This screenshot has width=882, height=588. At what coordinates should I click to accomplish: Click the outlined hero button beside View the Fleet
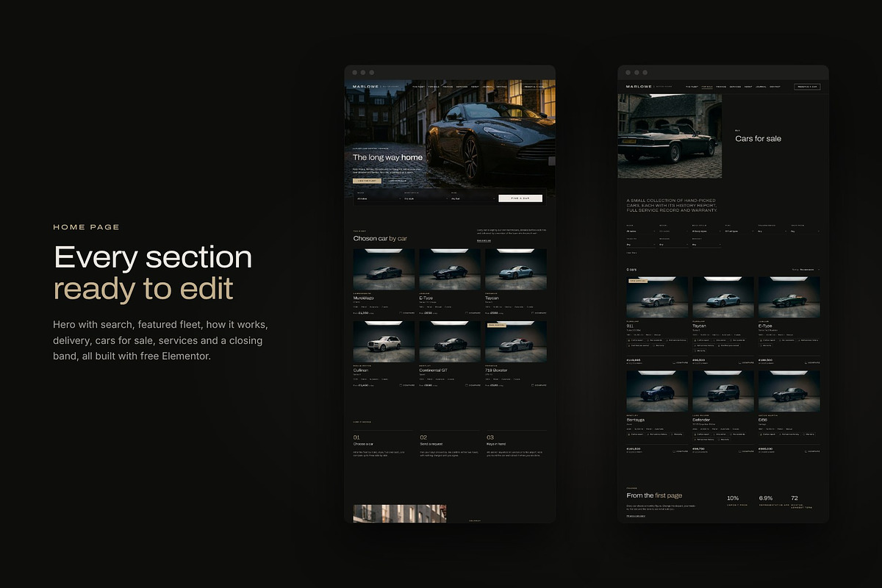tap(398, 181)
